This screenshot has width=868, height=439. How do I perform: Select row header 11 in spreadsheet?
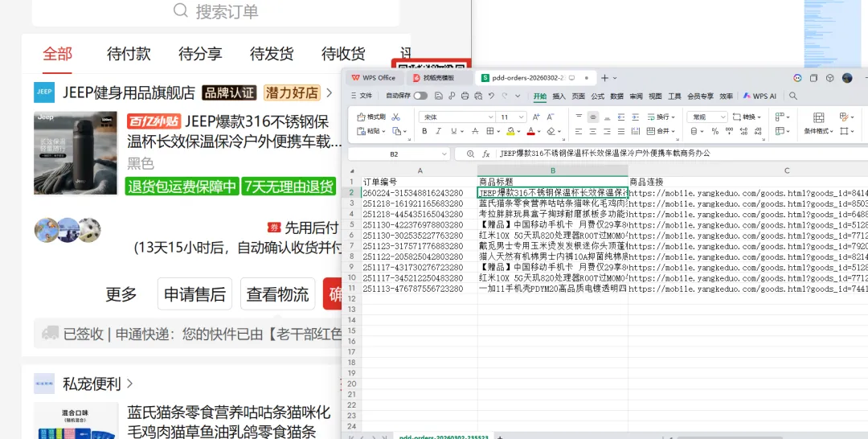point(351,289)
